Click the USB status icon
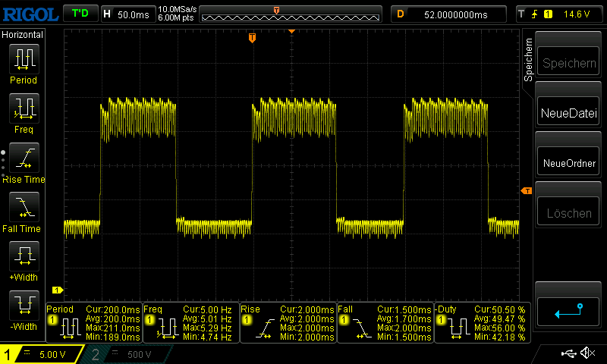This screenshot has height=364, width=607. click(x=568, y=353)
